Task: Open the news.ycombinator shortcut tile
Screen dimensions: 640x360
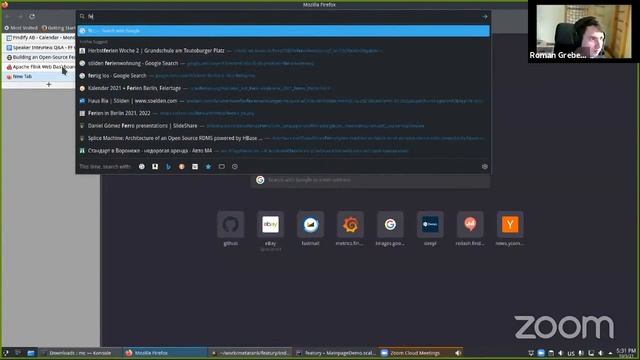Action: coord(510,224)
